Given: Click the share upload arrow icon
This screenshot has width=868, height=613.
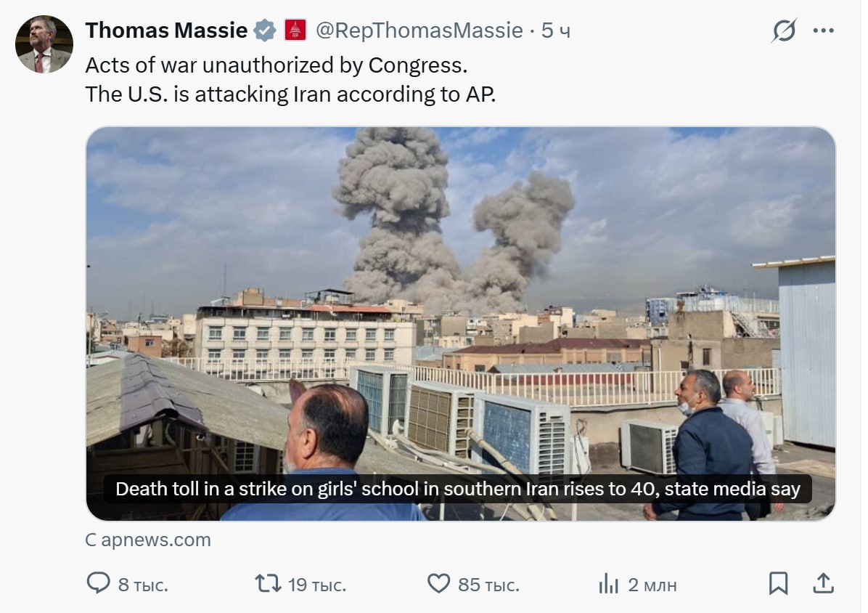Looking at the screenshot, I should (x=822, y=583).
